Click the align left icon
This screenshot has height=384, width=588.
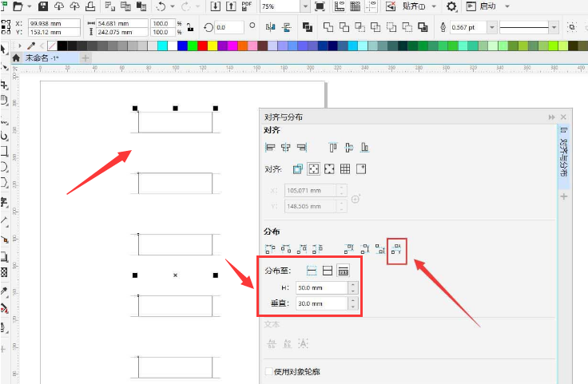pos(269,147)
